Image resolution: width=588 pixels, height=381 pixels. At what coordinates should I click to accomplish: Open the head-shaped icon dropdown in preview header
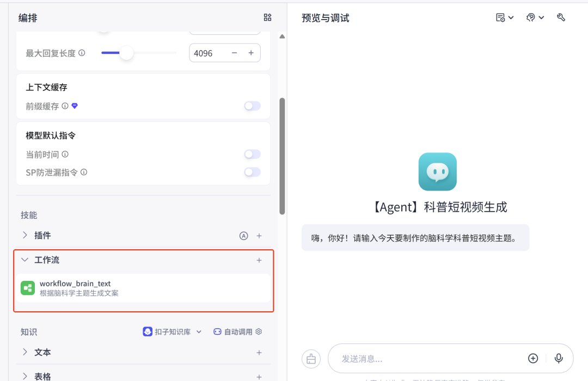[535, 17]
